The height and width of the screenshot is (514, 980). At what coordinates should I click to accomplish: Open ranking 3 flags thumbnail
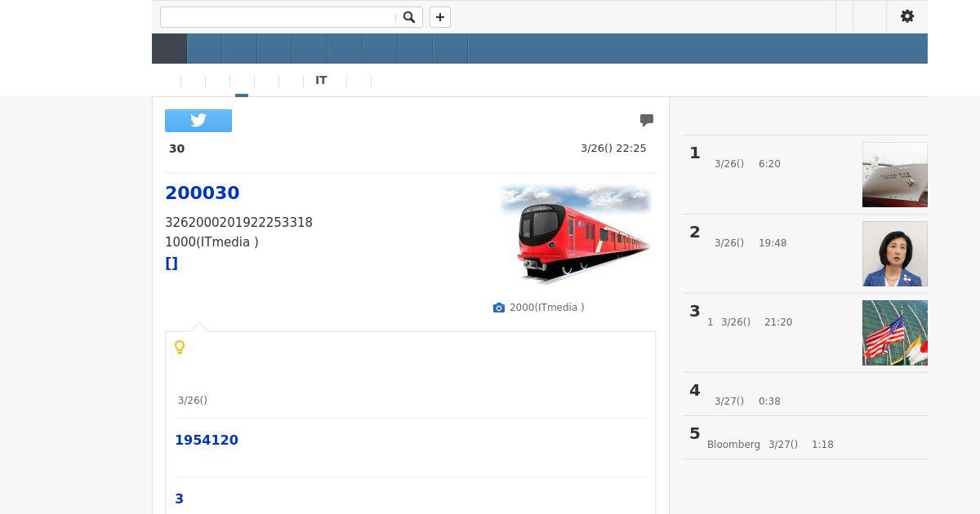pos(895,333)
